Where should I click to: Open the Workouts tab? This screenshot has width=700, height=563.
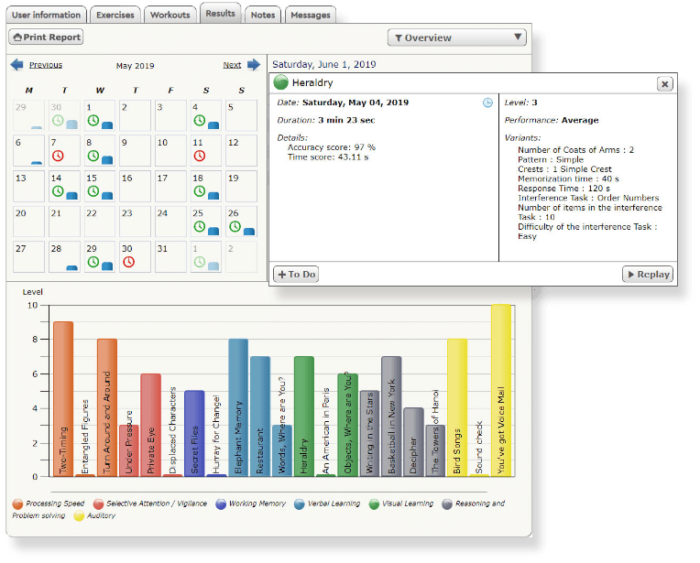point(170,15)
